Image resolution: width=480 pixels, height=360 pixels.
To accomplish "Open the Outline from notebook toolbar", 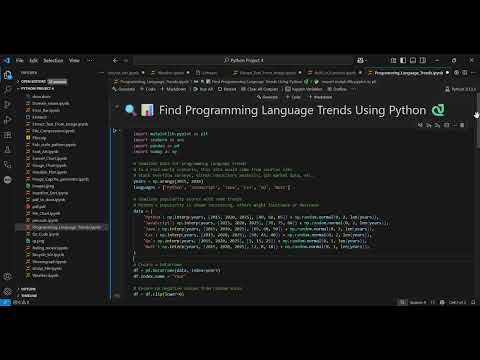I will pos(337,89).
